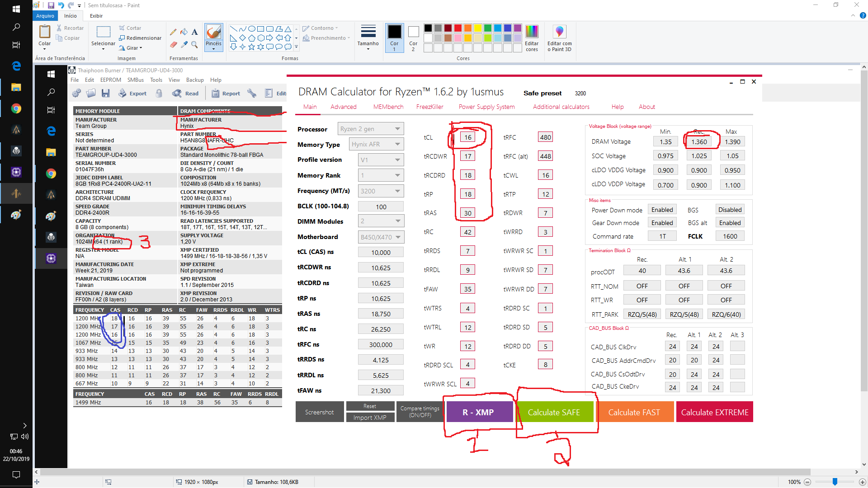Choose the right arrow shape
Image resolution: width=868 pixels, height=488 pixels.
point(269,38)
